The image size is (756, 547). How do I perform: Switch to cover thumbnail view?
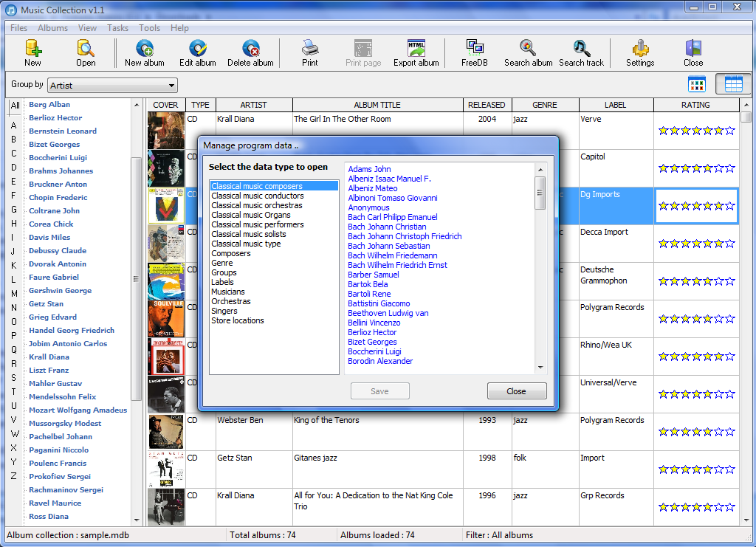point(697,84)
